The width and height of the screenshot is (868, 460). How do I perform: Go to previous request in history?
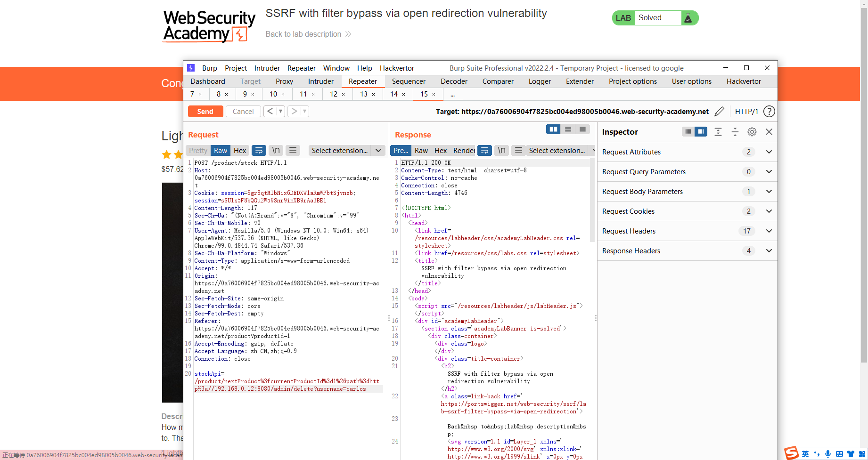tap(270, 112)
